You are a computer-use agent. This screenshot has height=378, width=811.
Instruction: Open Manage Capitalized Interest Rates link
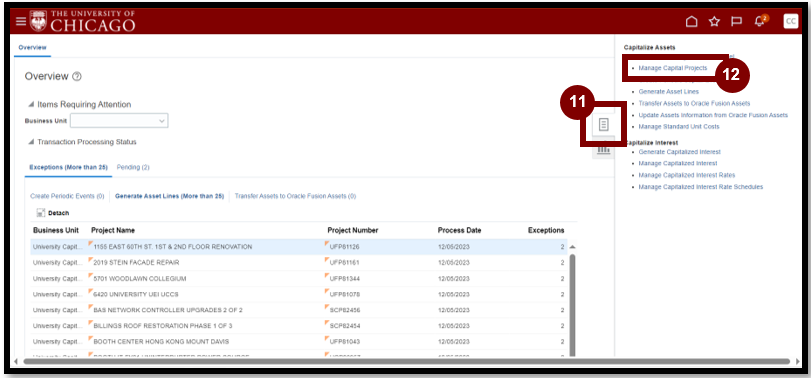(686, 175)
